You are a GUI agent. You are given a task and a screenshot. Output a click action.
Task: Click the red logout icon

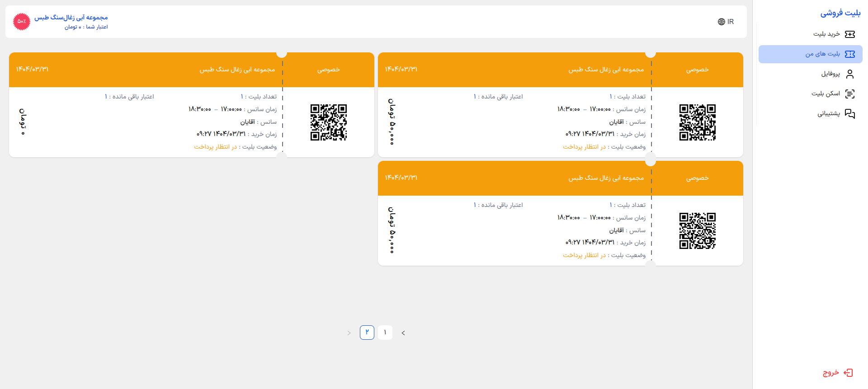click(848, 373)
